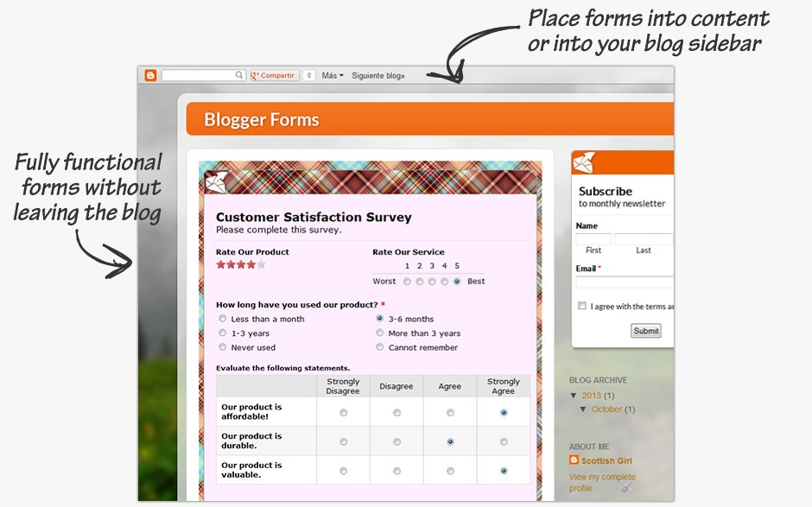Mark affordable as Strongly Agree
This screenshot has height=507, width=812.
[x=504, y=413]
